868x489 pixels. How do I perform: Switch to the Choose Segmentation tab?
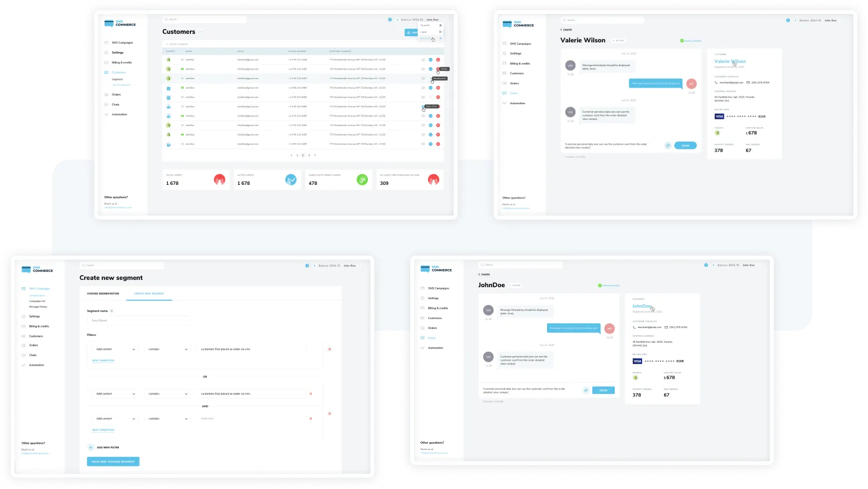(103, 293)
